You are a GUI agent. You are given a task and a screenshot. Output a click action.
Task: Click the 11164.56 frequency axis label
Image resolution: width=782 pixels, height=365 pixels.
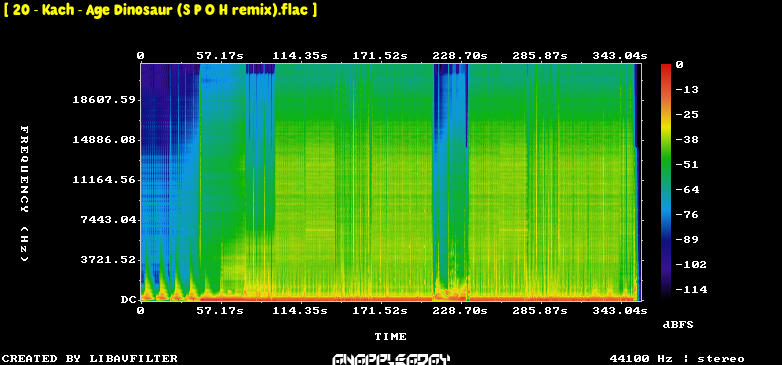[104, 180]
